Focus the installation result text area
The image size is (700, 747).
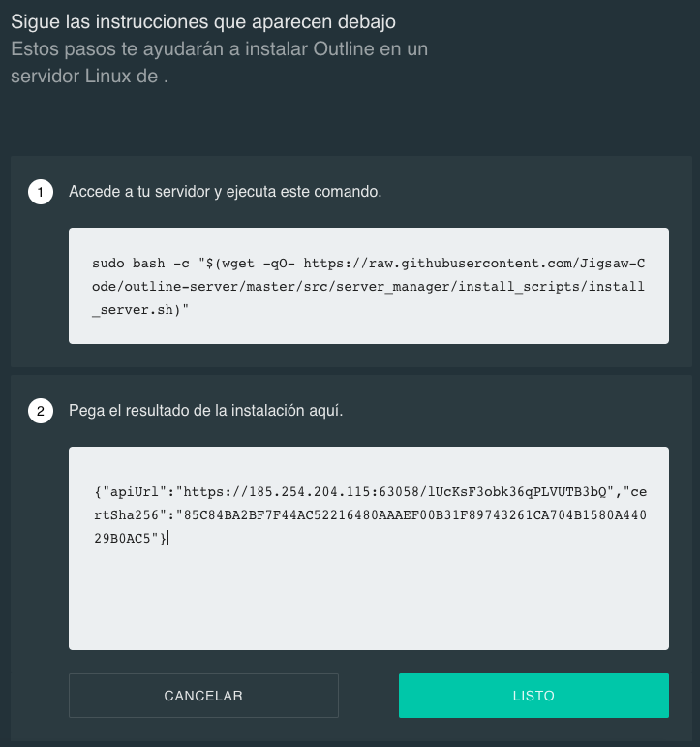[369, 548]
